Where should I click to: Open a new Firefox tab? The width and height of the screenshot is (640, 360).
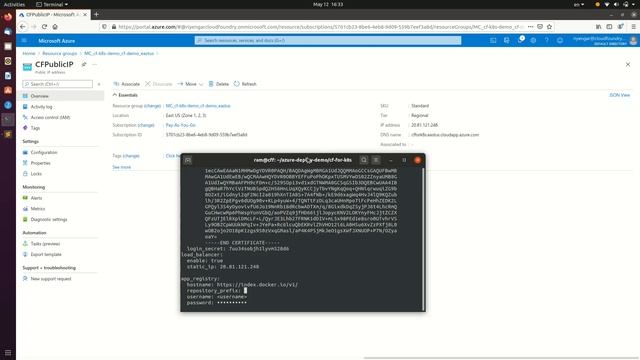coord(96,14)
